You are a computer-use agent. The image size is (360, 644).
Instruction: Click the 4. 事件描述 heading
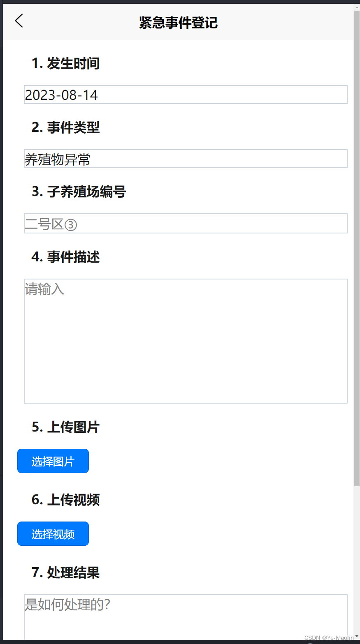[66, 257]
